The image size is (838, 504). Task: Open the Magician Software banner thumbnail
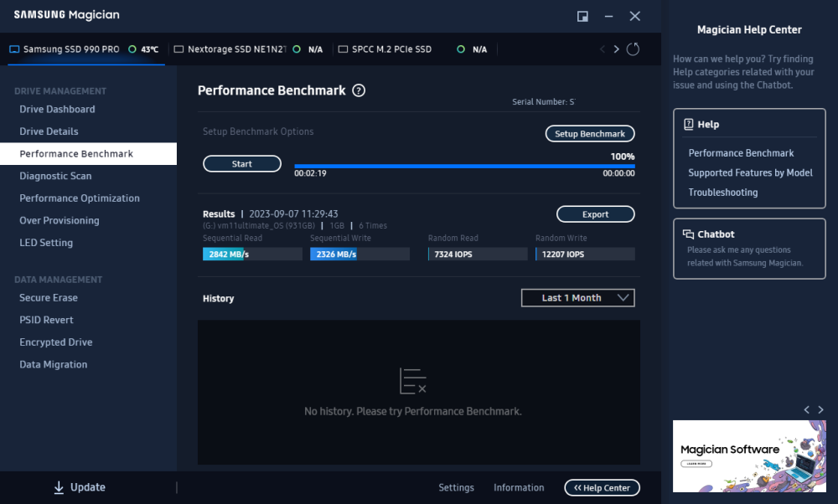pos(749,456)
